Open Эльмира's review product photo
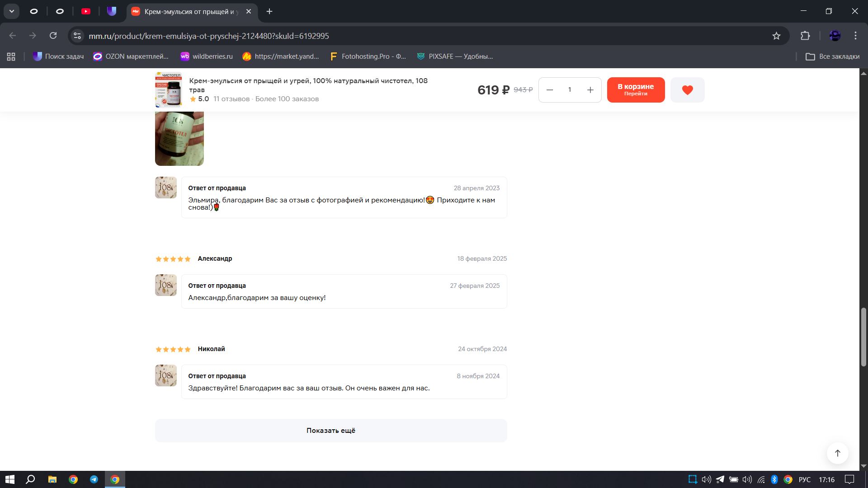Image resolution: width=868 pixels, height=488 pixels. [179, 138]
